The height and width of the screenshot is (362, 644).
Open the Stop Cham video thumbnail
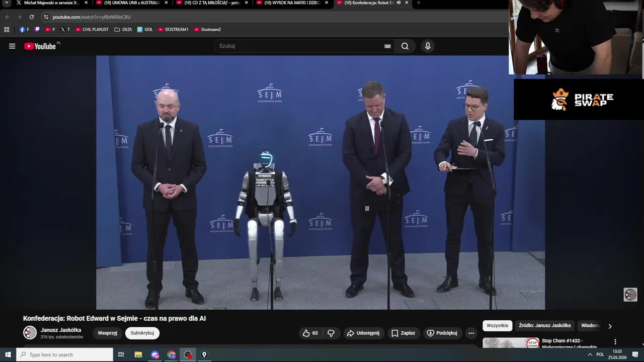(511, 343)
